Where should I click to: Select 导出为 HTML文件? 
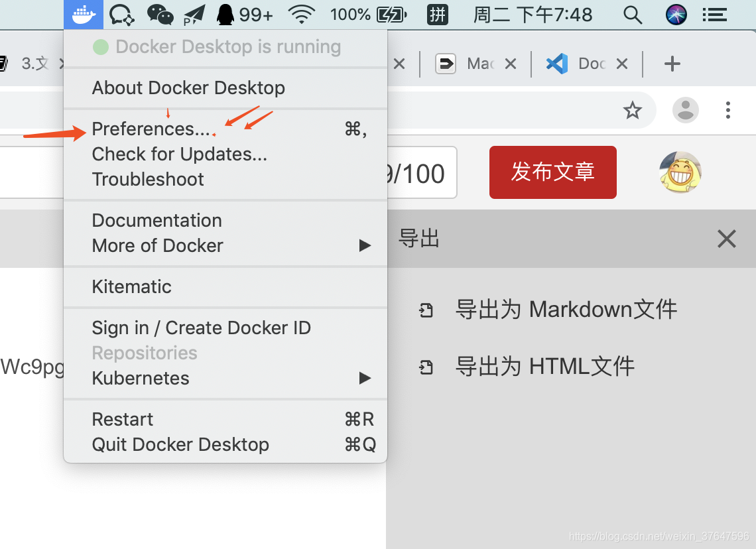click(545, 366)
